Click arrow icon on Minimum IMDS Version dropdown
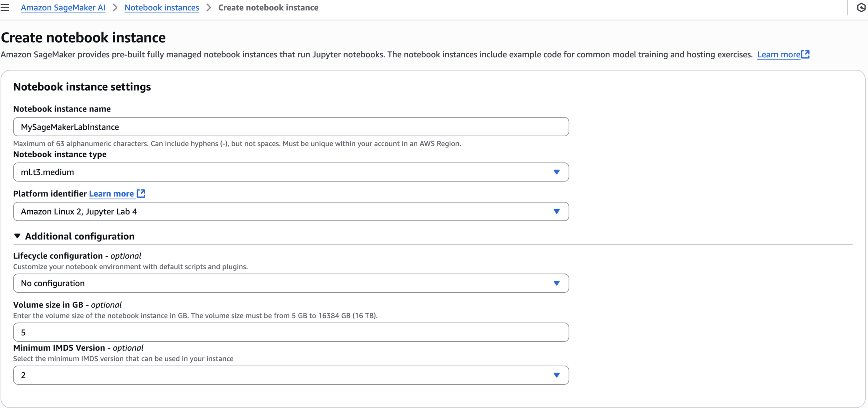This screenshot has height=408, width=868. click(556, 375)
